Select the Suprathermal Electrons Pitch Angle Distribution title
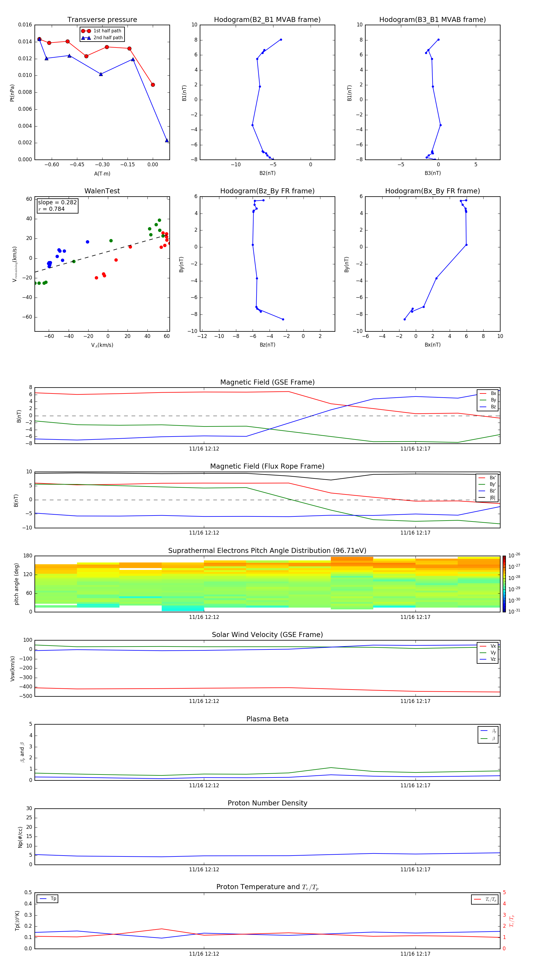This screenshot has height=980, width=535. click(267, 551)
